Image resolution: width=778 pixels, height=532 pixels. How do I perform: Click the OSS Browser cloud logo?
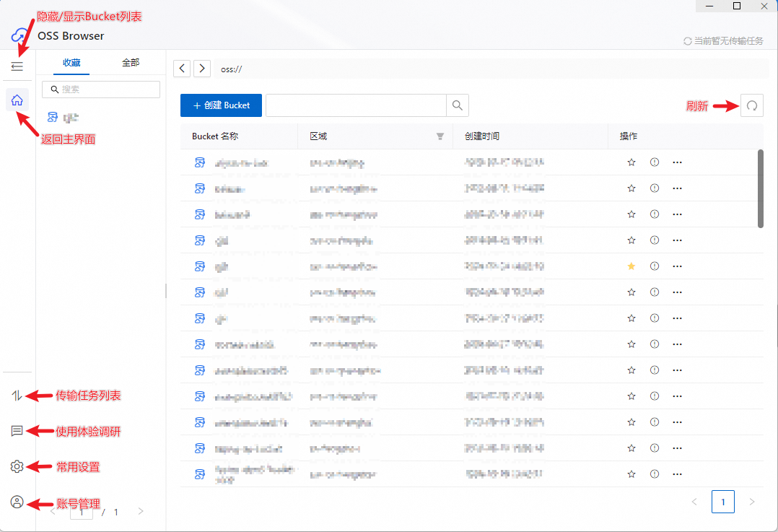click(x=19, y=36)
